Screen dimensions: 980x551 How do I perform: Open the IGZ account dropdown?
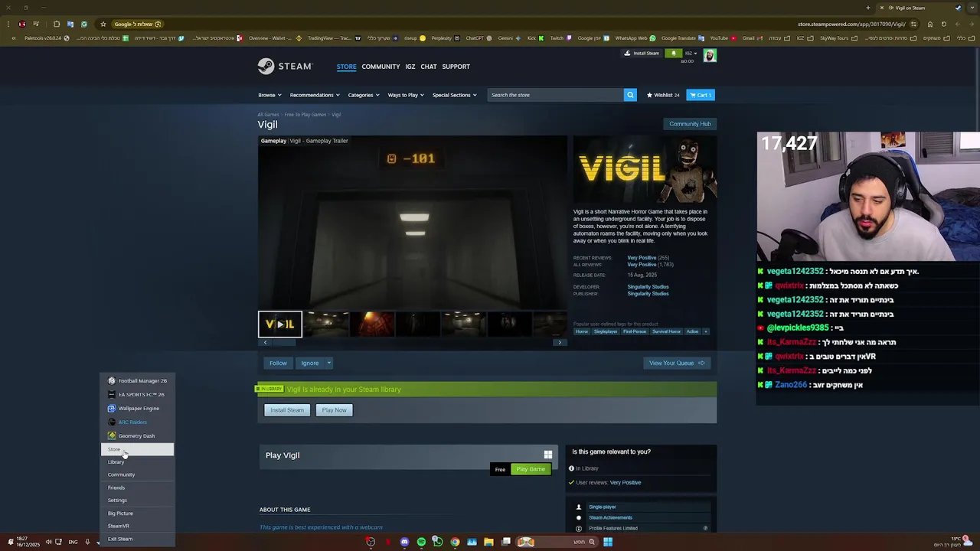(x=691, y=54)
